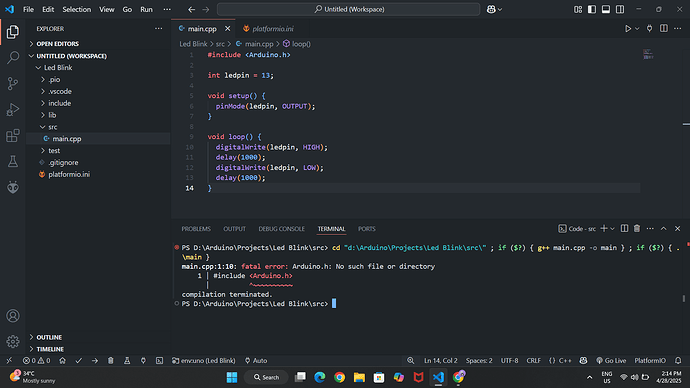
Task: Toggle primary sidebar visibility layout icon
Action: point(592,9)
